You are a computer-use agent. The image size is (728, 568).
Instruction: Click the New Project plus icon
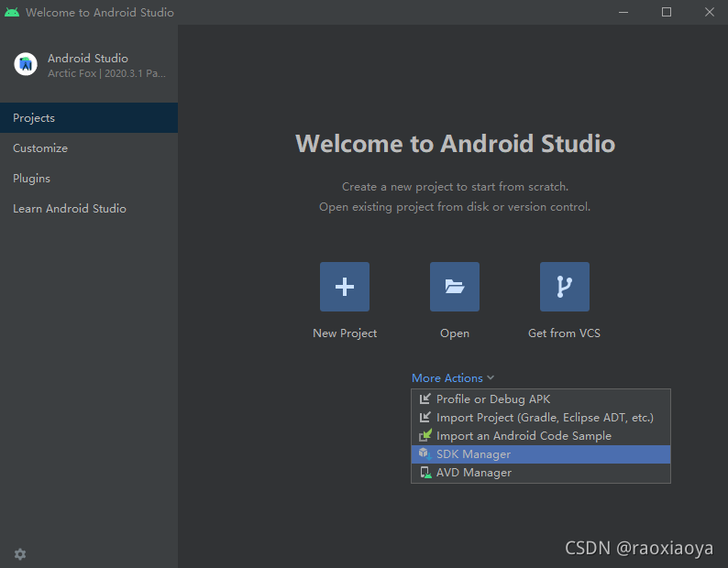point(345,287)
